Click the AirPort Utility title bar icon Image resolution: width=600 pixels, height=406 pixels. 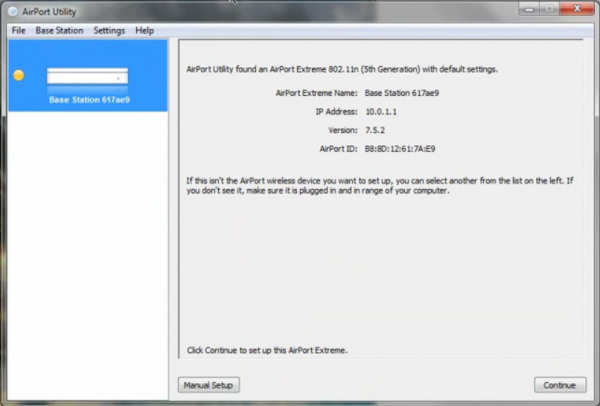point(13,12)
